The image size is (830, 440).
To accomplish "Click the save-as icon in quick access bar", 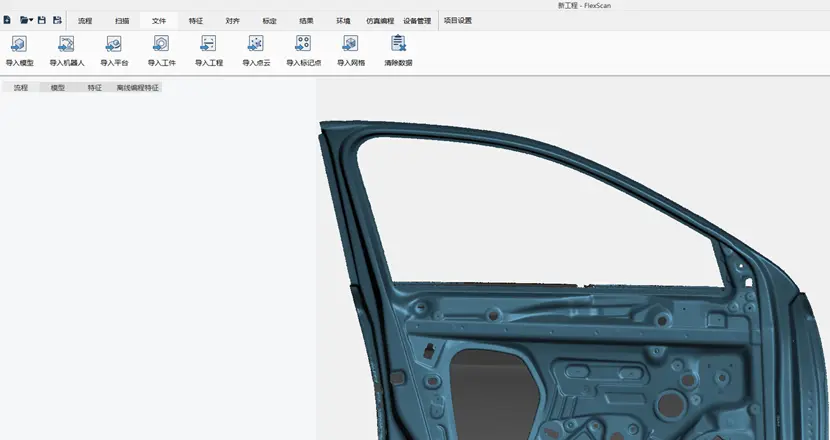I will coord(57,20).
